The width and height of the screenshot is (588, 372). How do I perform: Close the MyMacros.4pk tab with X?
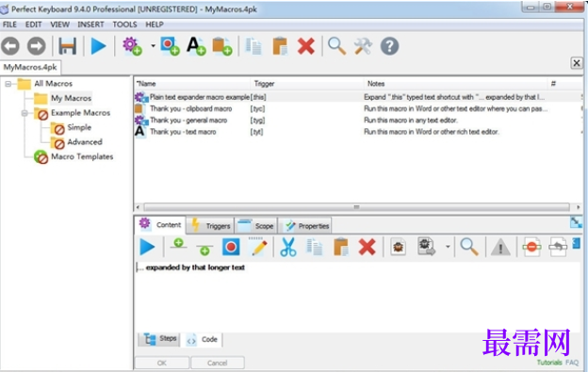[x=577, y=63]
